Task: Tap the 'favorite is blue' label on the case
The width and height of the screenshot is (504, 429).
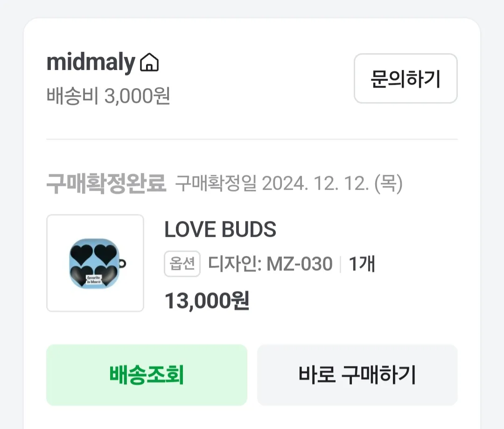Action: click(x=94, y=279)
